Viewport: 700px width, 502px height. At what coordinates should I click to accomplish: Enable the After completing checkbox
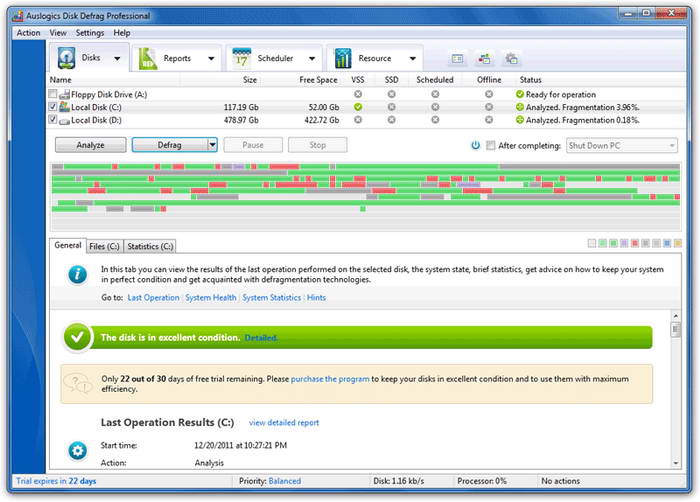click(491, 145)
